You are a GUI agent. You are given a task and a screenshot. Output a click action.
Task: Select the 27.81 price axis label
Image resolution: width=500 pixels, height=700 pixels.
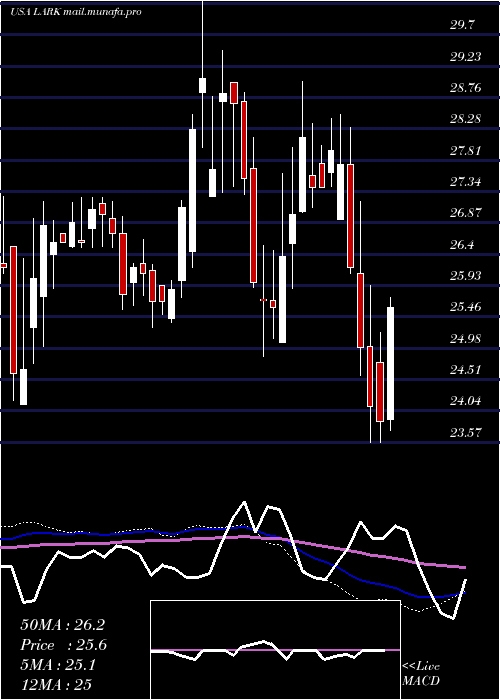465,150
